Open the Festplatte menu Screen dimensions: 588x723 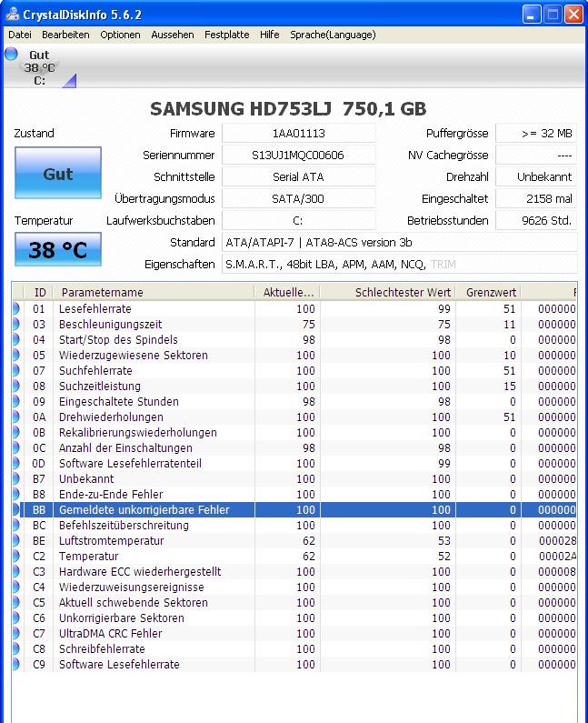click(226, 35)
